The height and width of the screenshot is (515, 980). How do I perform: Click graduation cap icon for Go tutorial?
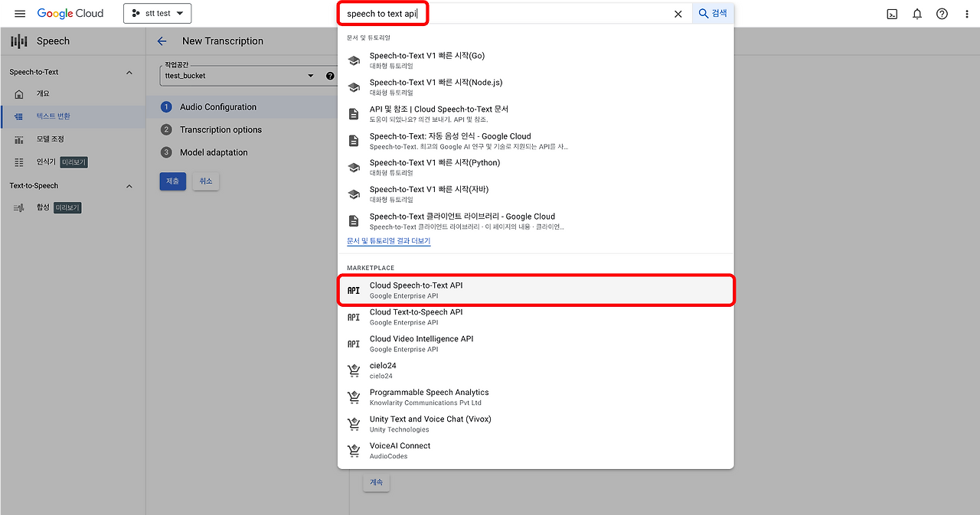click(x=354, y=60)
